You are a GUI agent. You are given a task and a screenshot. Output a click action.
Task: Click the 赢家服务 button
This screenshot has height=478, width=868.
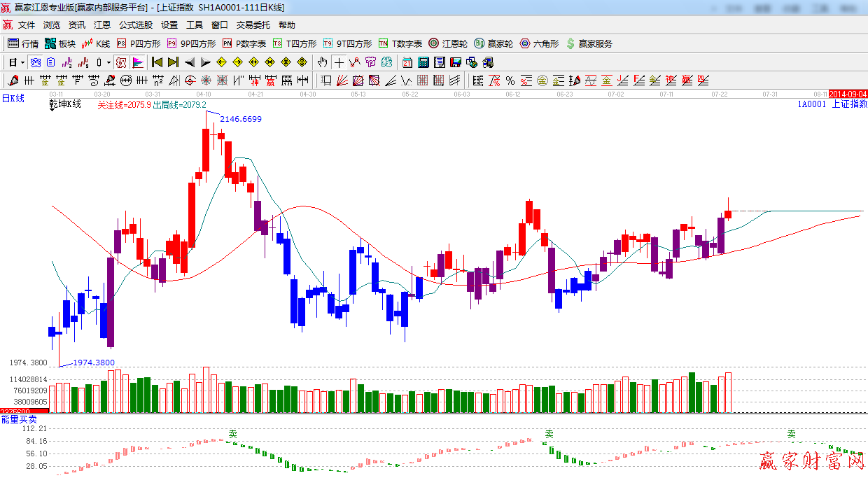click(x=589, y=43)
